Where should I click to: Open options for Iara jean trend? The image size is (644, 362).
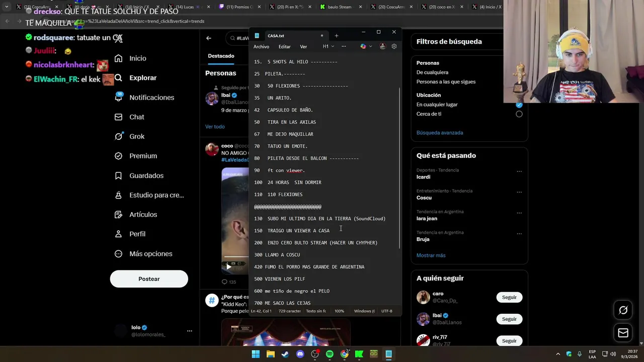519,213
